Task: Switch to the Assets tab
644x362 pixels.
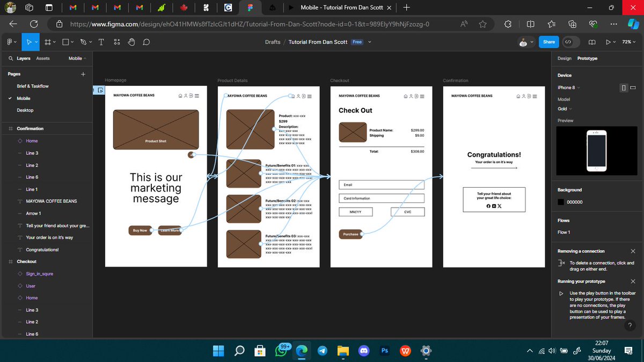Action: tap(43, 58)
